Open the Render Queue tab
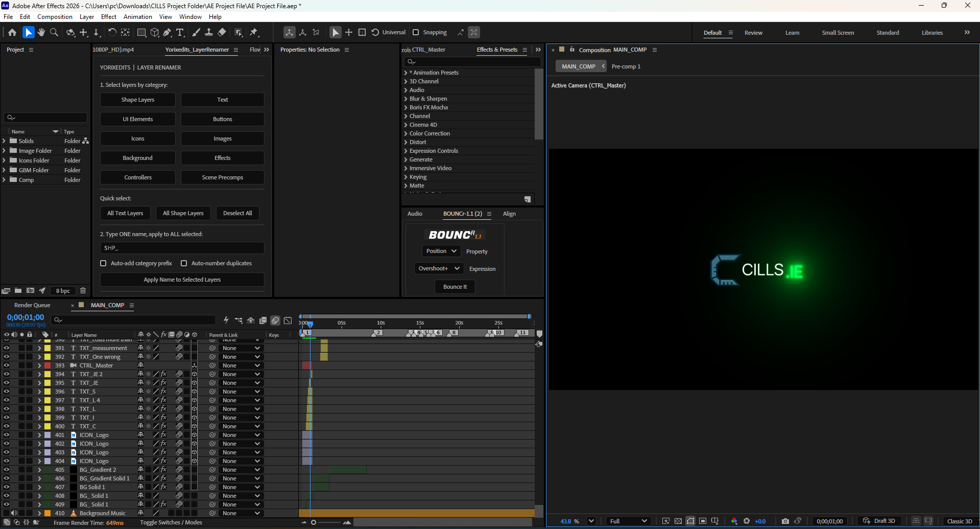980x529 pixels. coord(32,305)
